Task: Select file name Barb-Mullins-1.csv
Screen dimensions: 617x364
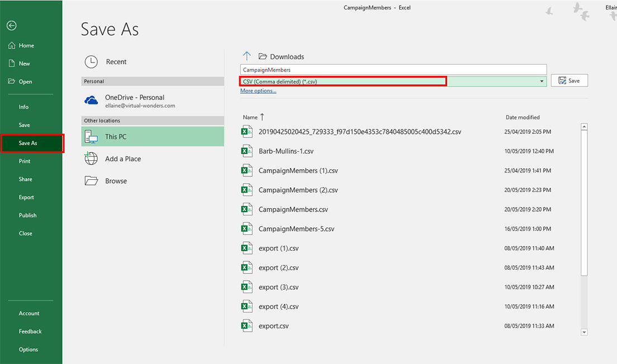Action: [x=286, y=151]
